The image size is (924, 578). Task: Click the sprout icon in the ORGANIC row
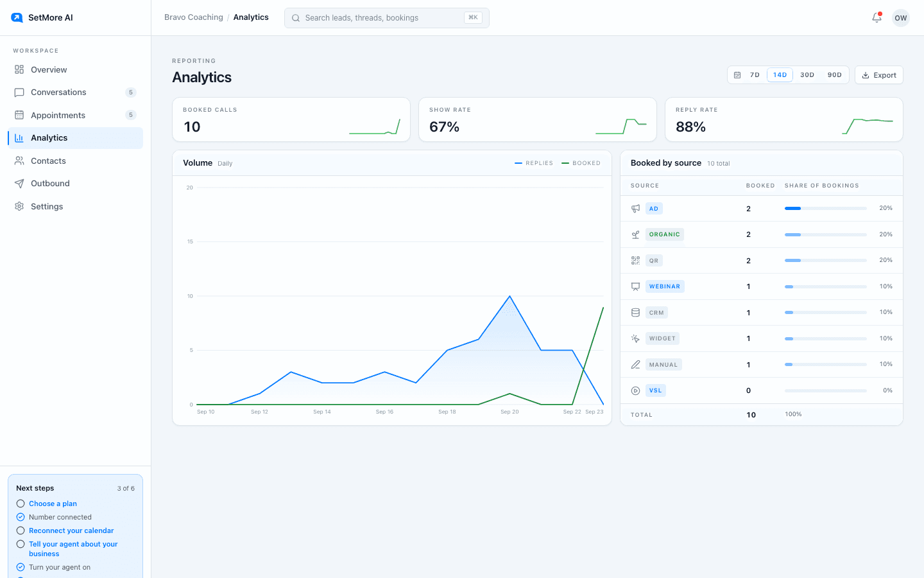[x=635, y=234]
